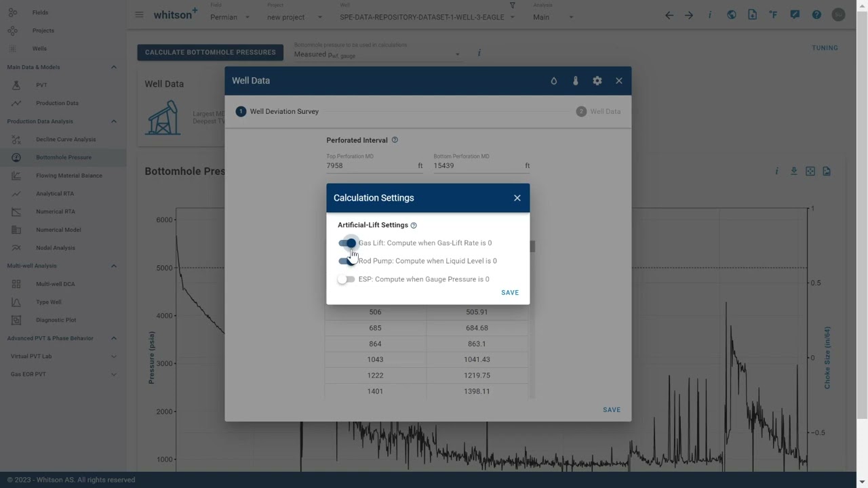Click the help icon next to Perforated Interval
The height and width of the screenshot is (488, 868).
pyautogui.click(x=395, y=140)
